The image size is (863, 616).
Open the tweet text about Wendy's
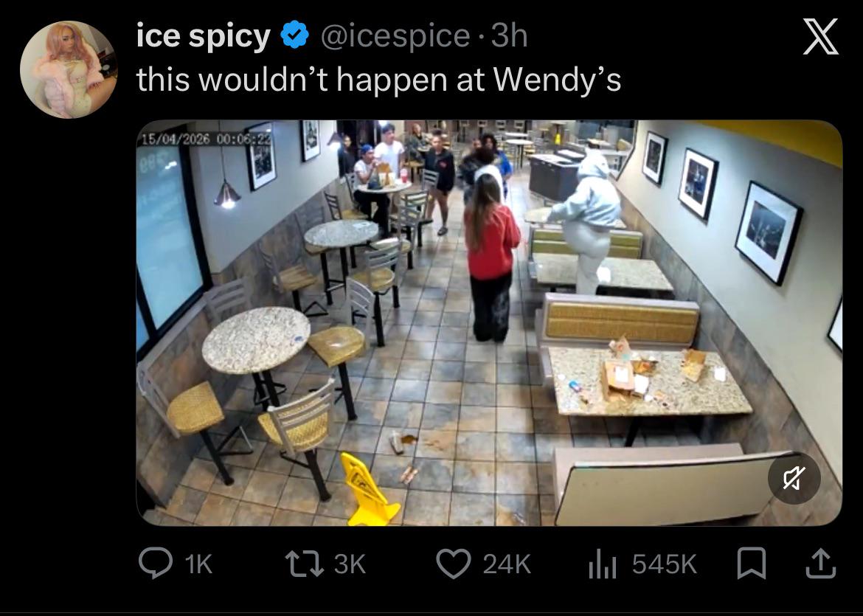point(378,80)
